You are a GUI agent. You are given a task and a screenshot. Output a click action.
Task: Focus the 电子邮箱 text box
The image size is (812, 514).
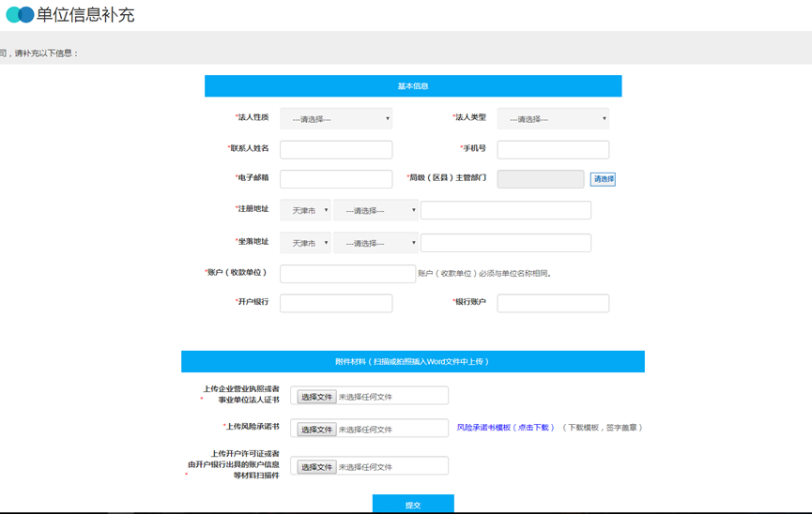click(x=336, y=179)
